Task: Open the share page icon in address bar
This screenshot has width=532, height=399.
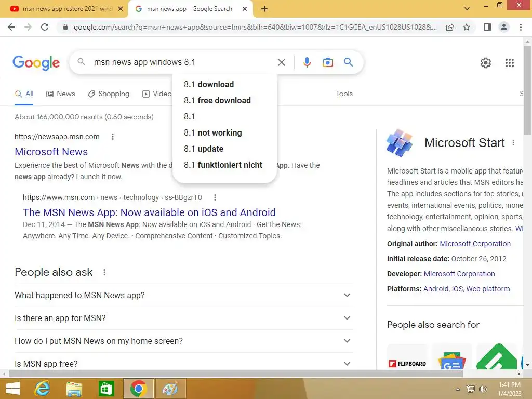Action: [450, 27]
